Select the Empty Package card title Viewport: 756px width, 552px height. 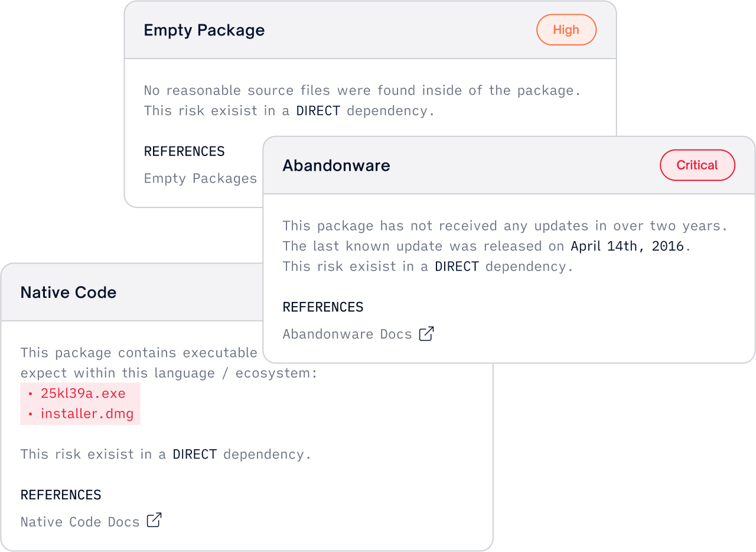[x=204, y=30]
